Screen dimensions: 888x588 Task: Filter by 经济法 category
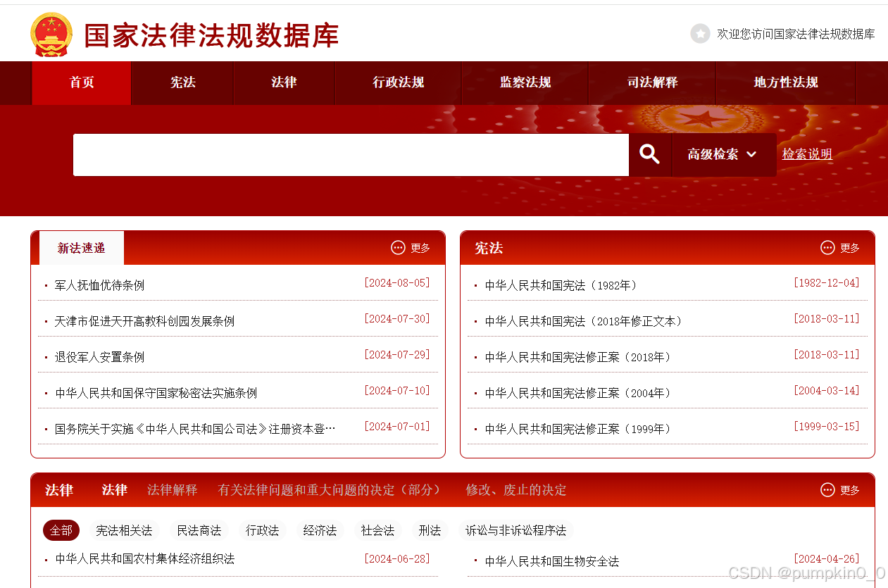point(320,530)
